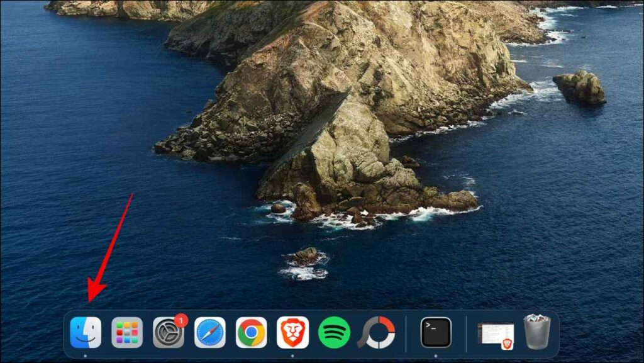
Task: Open Spotify from the Dock
Action: click(x=334, y=332)
